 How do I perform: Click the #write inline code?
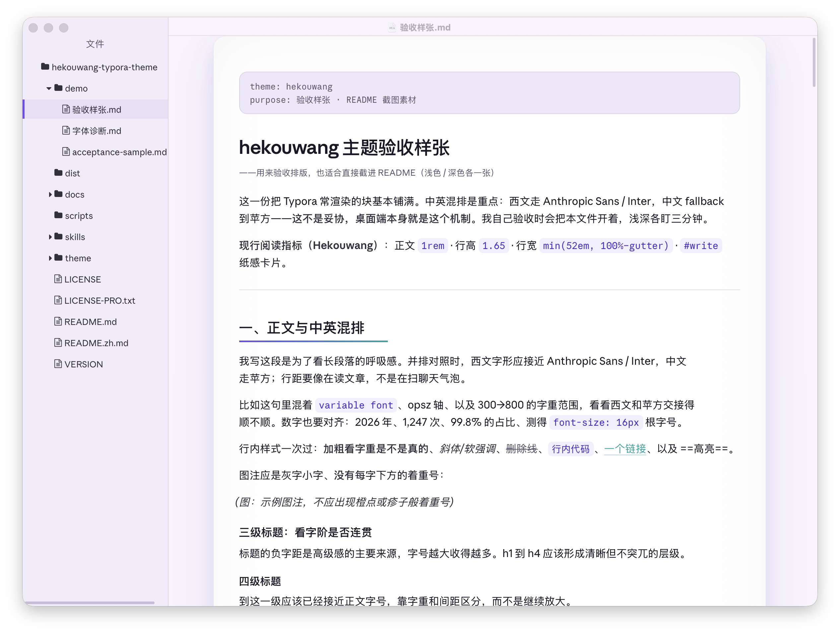[701, 246]
